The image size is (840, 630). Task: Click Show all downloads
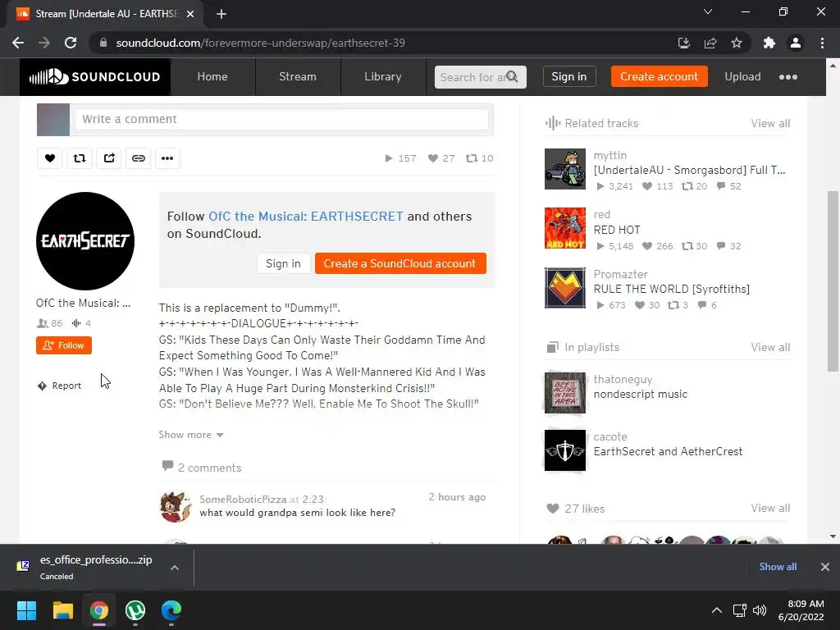point(778,567)
